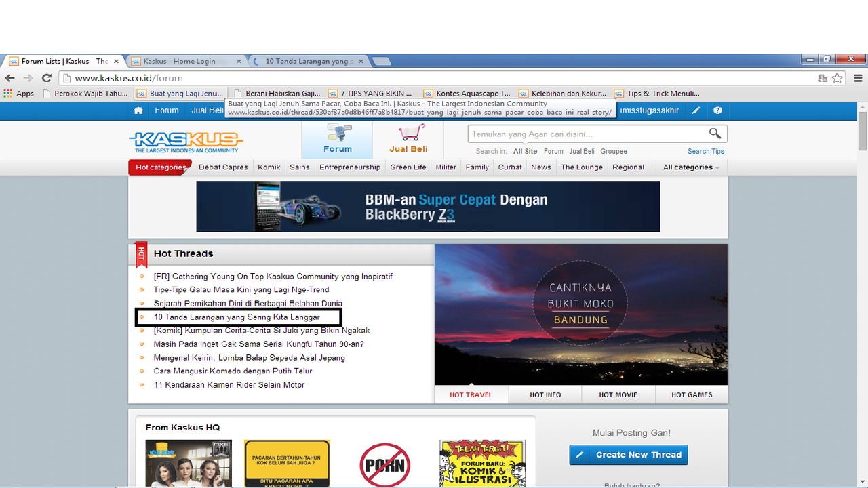Viewport: 868px width, 488px height.
Task: Select the HOT MOVIE tab
Action: tap(618, 394)
